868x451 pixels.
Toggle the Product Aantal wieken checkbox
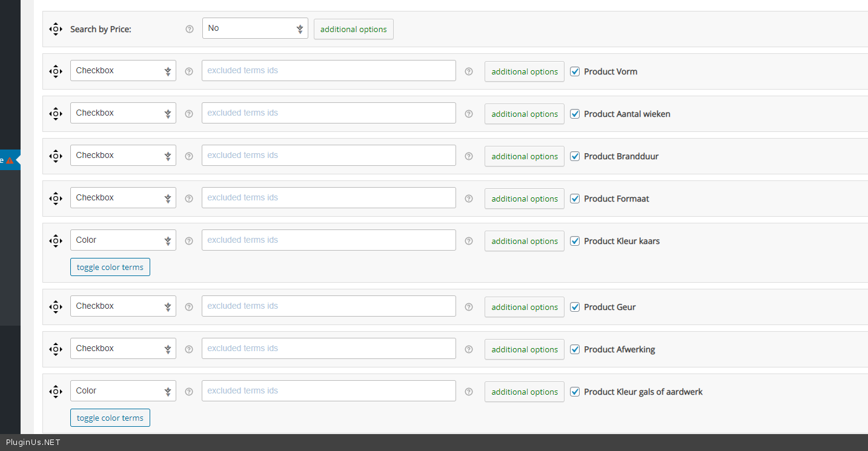coord(575,114)
